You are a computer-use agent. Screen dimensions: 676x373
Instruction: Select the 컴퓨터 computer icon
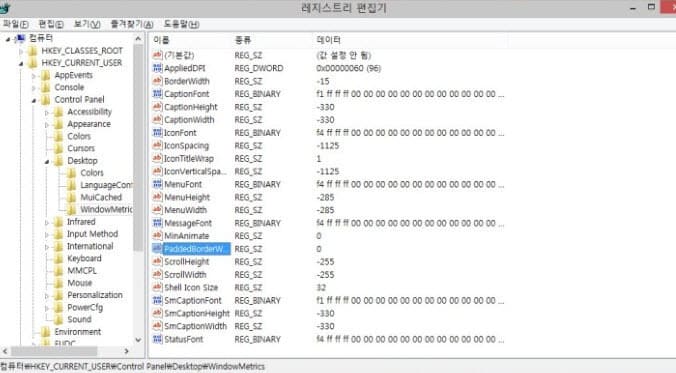(20, 38)
